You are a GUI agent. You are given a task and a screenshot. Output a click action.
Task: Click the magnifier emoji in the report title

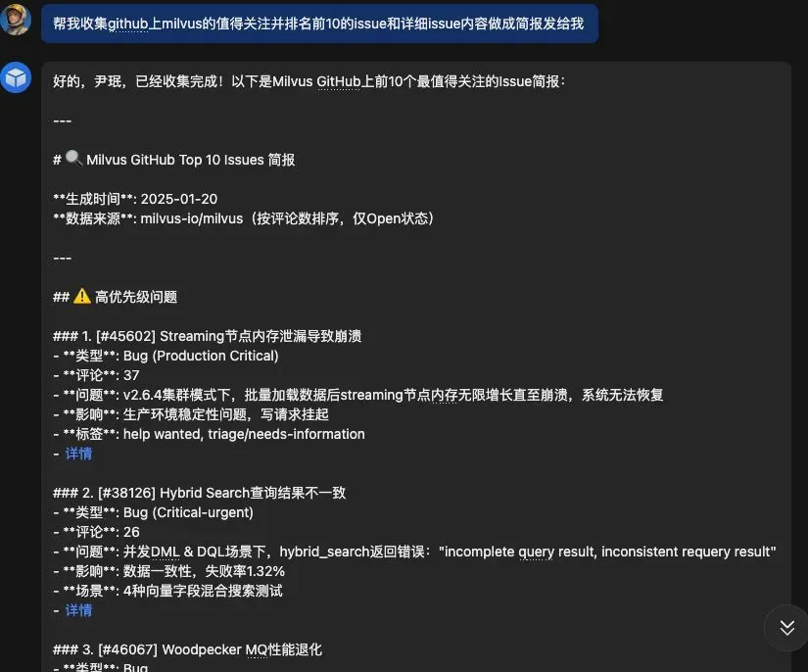[x=75, y=159]
